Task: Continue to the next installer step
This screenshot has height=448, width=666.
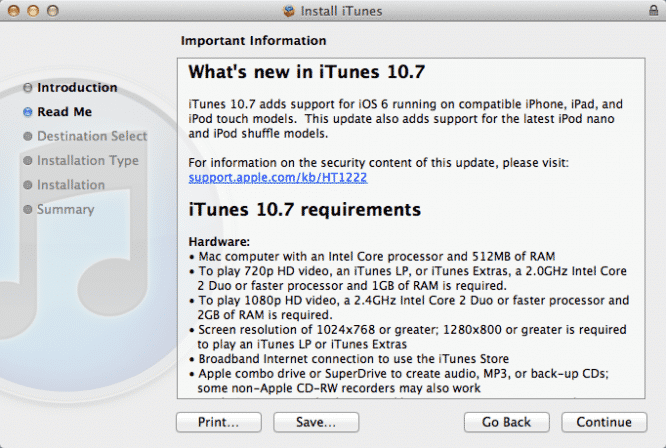Action: point(603,422)
